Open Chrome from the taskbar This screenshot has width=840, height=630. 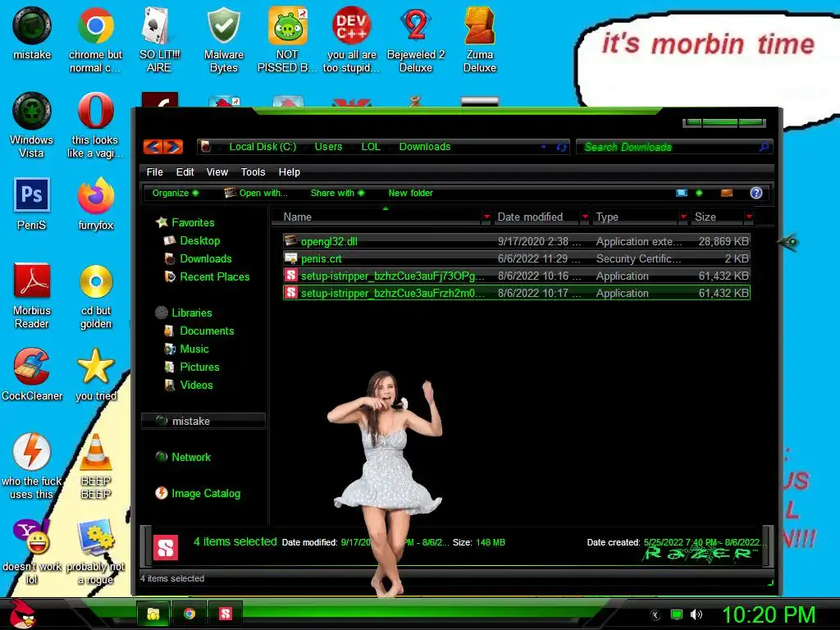(x=189, y=614)
